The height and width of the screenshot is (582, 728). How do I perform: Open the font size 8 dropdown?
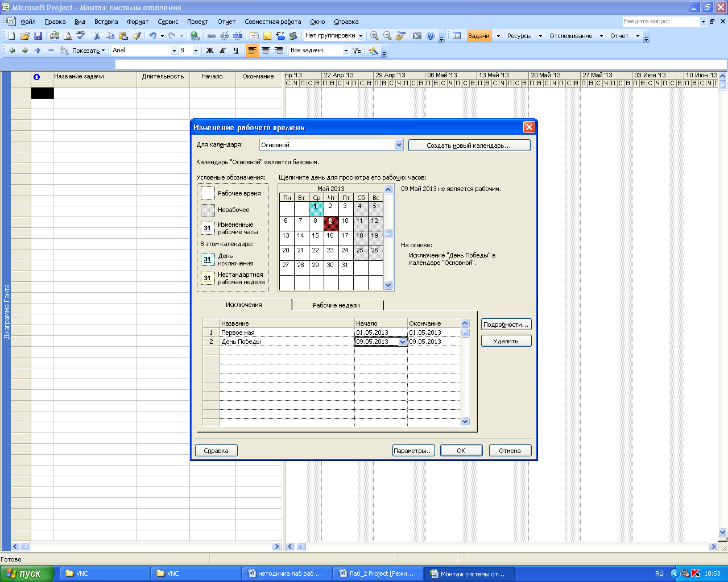click(x=196, y=51)
